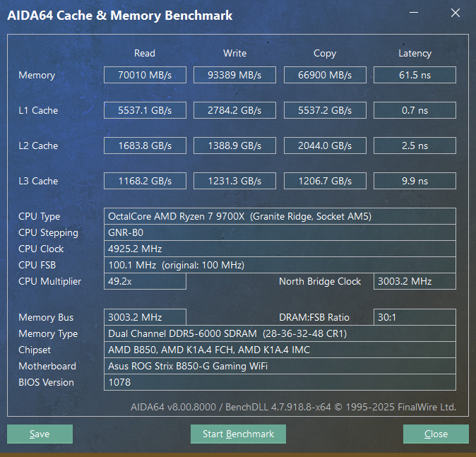
Task: Select the L2 Cache Copy result
Action: tap(325, 146)
